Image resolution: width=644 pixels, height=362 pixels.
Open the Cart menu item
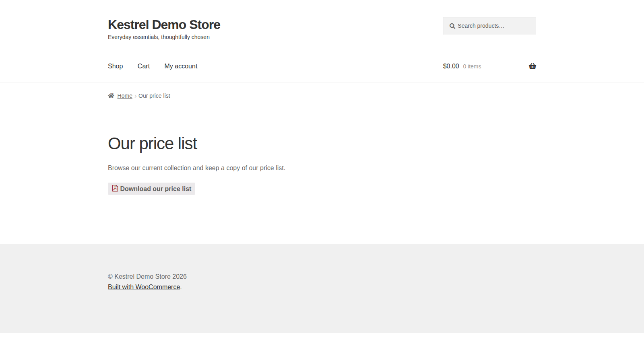(x=144, y=66)
